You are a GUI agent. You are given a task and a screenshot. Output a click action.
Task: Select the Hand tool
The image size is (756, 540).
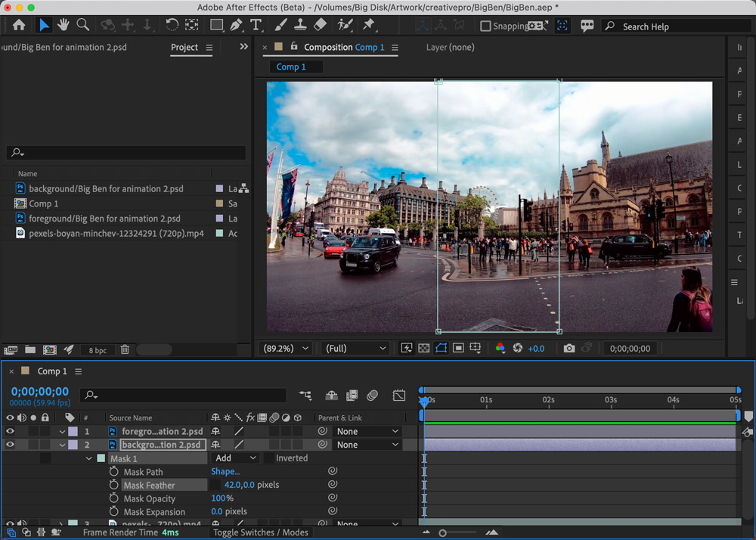coord(64,25)
